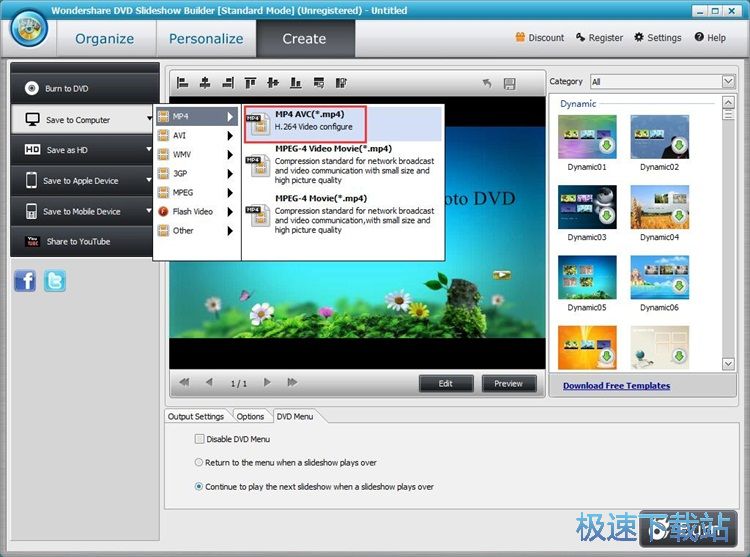Expand Save to Apple Device dropdown arrow
750x557 pixels.
(x=149, y=180)
